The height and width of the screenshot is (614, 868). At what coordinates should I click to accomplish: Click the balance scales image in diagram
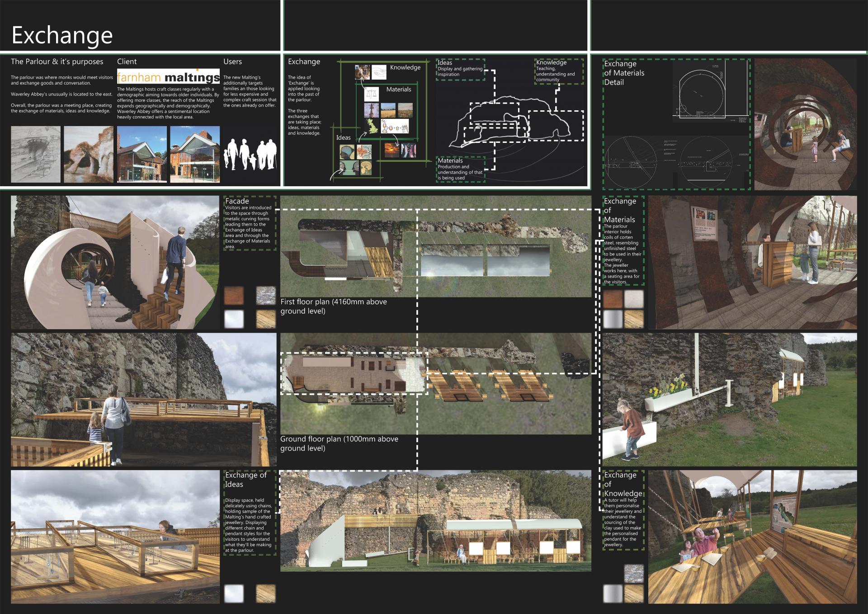pyautogui.click(x=372, y=94)
